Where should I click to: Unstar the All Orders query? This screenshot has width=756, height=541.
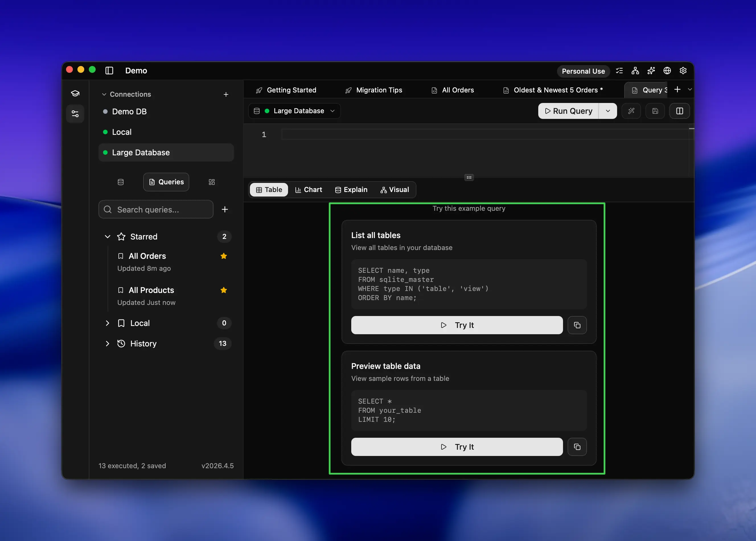pyautogui.click(x=224, y=256)
